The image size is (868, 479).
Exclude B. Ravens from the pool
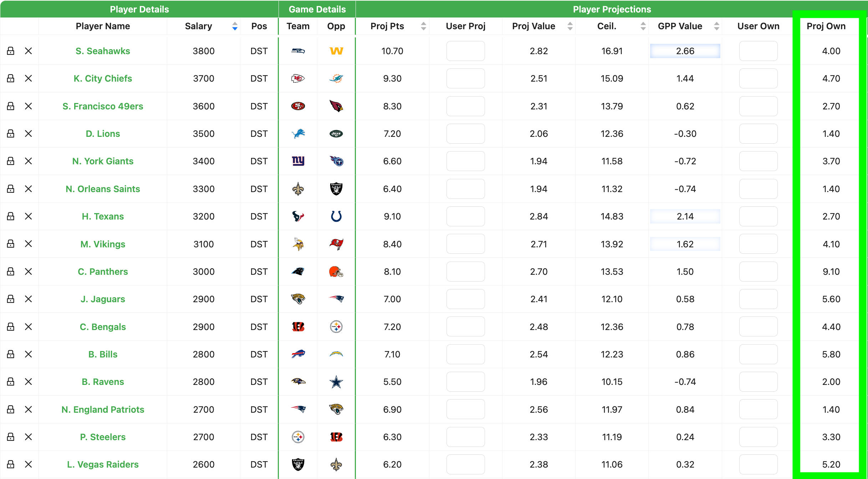click(29, 382)
